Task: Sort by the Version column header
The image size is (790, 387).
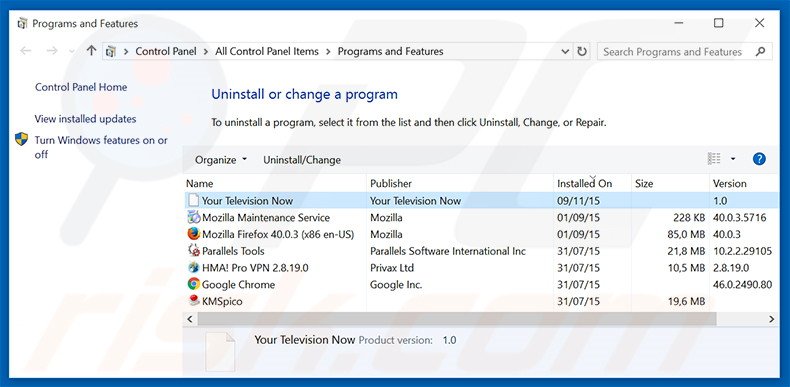Action: tap(744, 183)
